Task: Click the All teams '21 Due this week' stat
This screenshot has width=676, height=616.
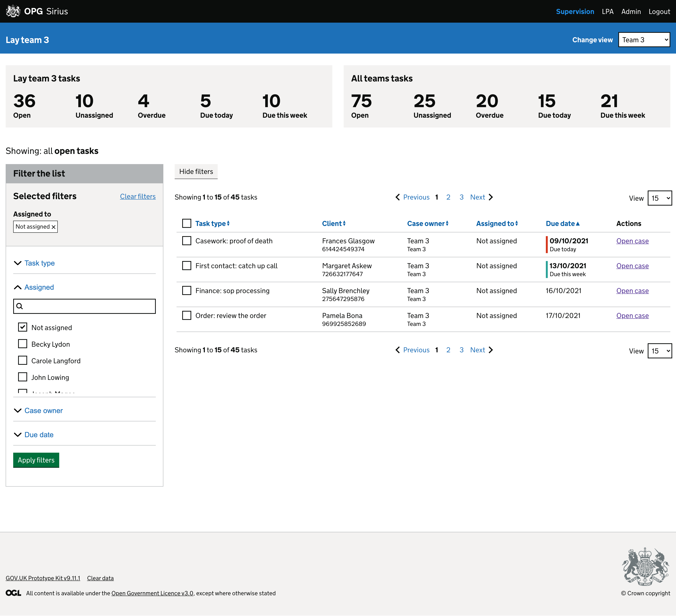Action: [622, 106]
